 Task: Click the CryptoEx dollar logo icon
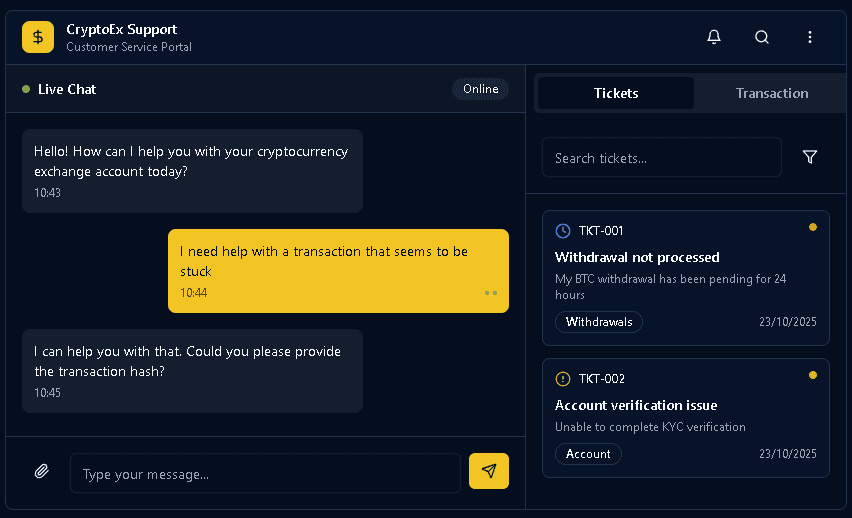point(38,37)
